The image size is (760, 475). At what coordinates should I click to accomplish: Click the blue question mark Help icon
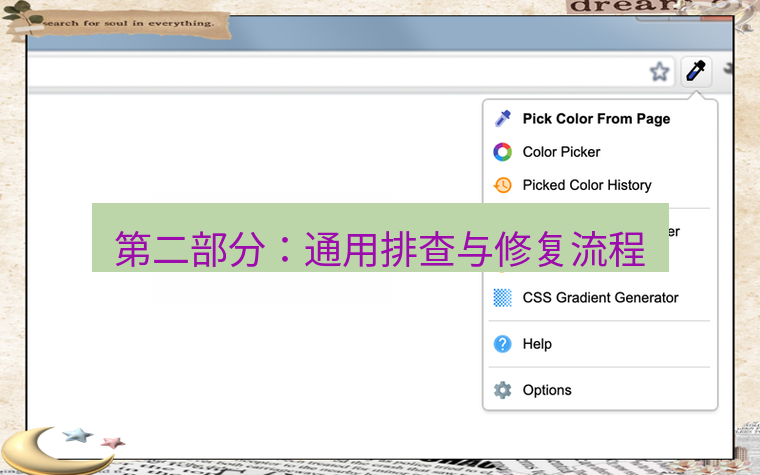(x=503, y=344)
